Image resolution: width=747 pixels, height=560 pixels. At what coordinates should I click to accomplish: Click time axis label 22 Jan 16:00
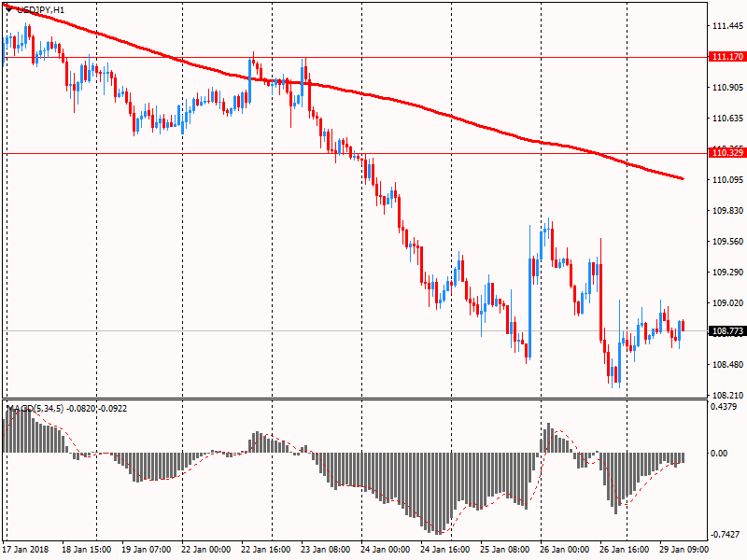point(265,549)
